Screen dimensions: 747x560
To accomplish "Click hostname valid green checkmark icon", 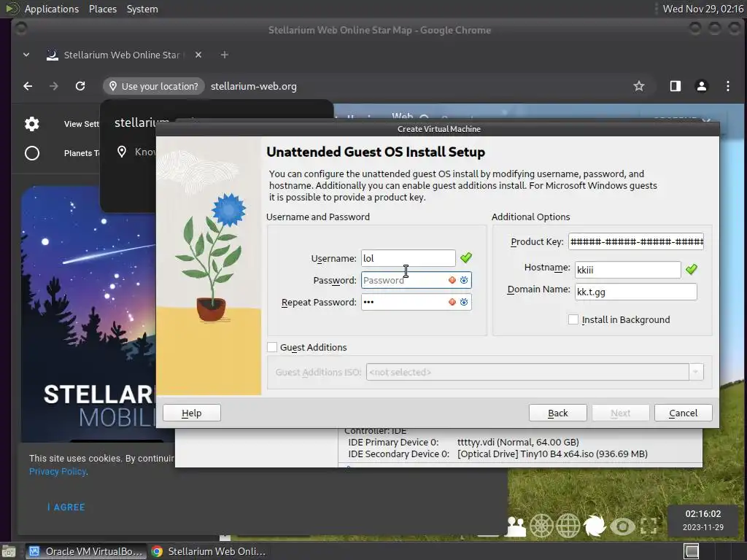I will pyautogui.click(x=692, y=270).
